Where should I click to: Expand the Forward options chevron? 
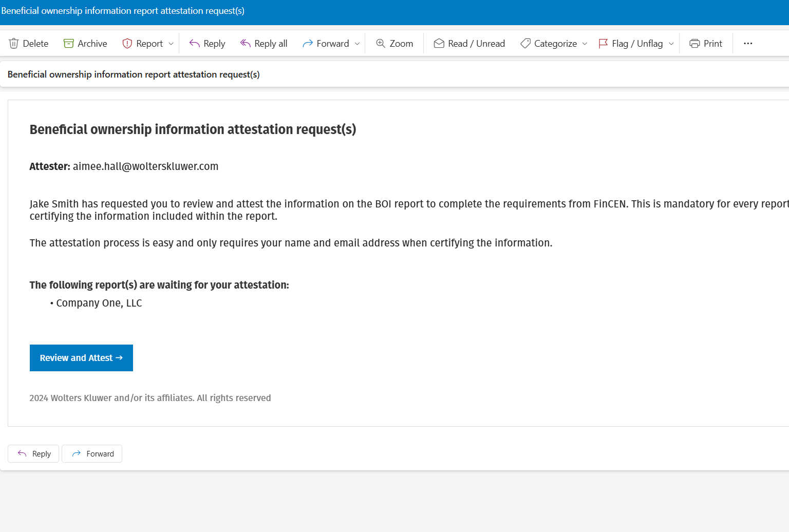358,44
